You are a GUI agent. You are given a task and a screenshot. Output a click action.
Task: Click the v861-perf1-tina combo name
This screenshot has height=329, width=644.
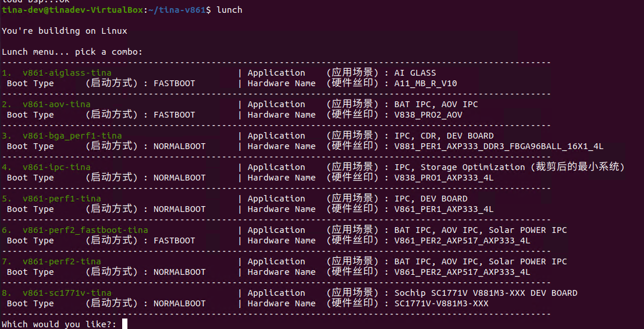point(62,199)
